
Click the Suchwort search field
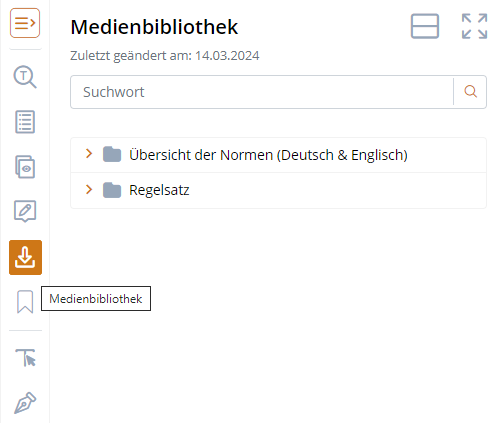[262, 92]
